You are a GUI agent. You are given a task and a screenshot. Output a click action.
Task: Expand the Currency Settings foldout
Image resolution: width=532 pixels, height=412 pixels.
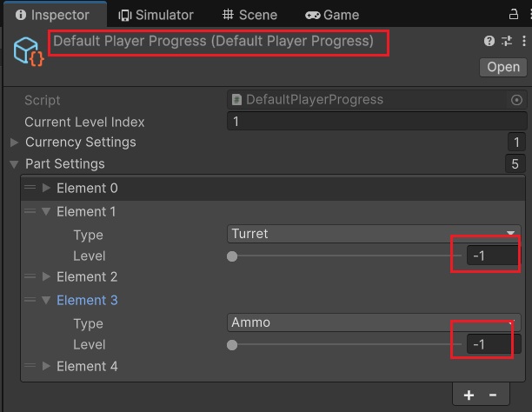click(14, 143)
